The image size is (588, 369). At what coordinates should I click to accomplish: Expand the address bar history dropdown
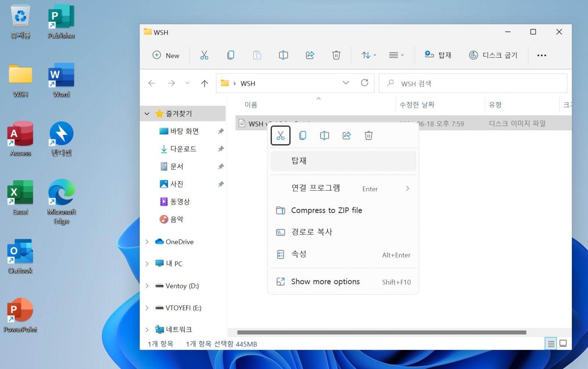tap(345, 83)
